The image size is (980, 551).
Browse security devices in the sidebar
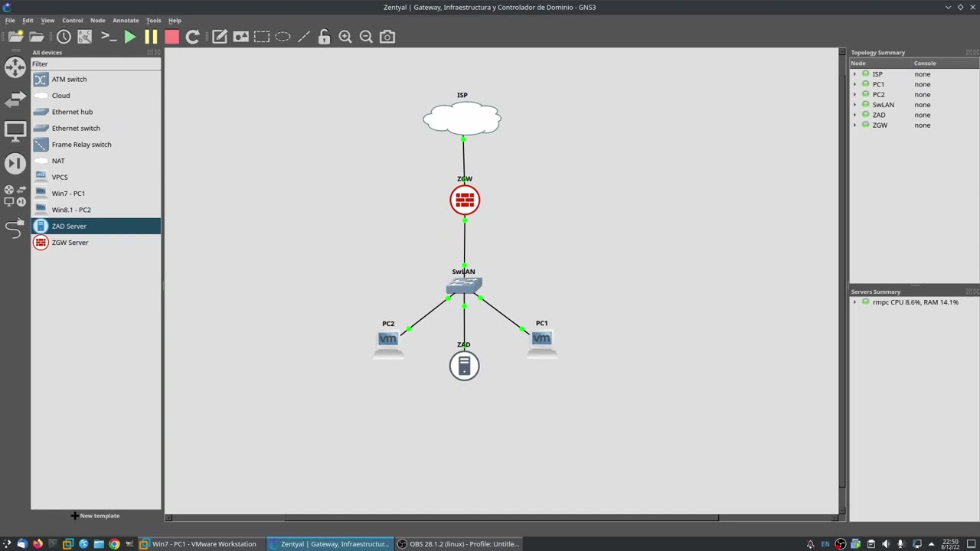click(x=15, y=163)
